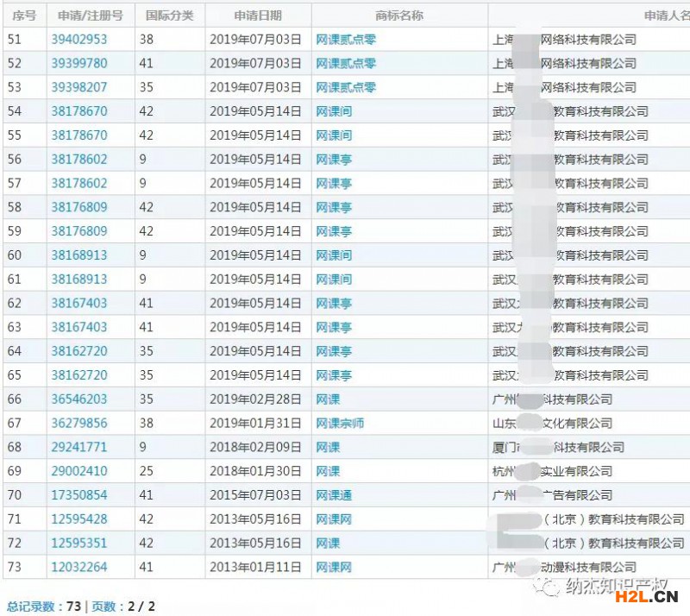The height and width of the screenshot is (616, 690).
Task: Open registration 38162720 in row 65
Action: point(79,375)
